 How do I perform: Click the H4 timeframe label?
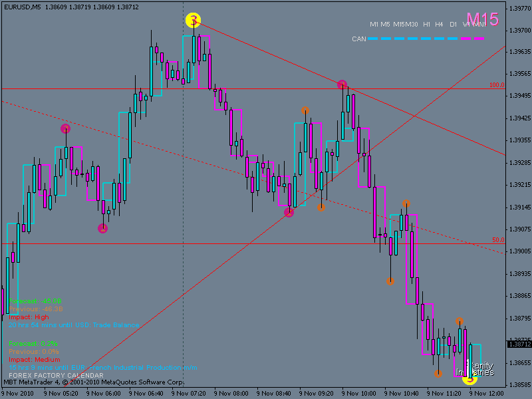[x=439, y=25]
